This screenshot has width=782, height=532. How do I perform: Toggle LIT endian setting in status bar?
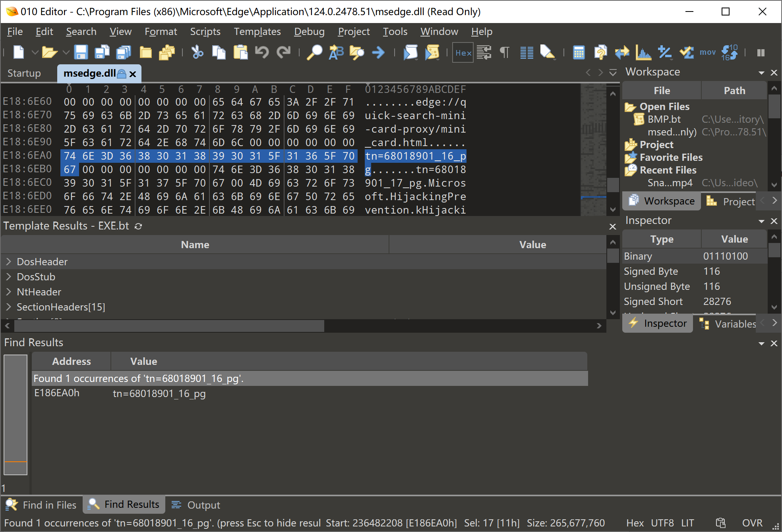pyautogui.click(x=687, y=523)
